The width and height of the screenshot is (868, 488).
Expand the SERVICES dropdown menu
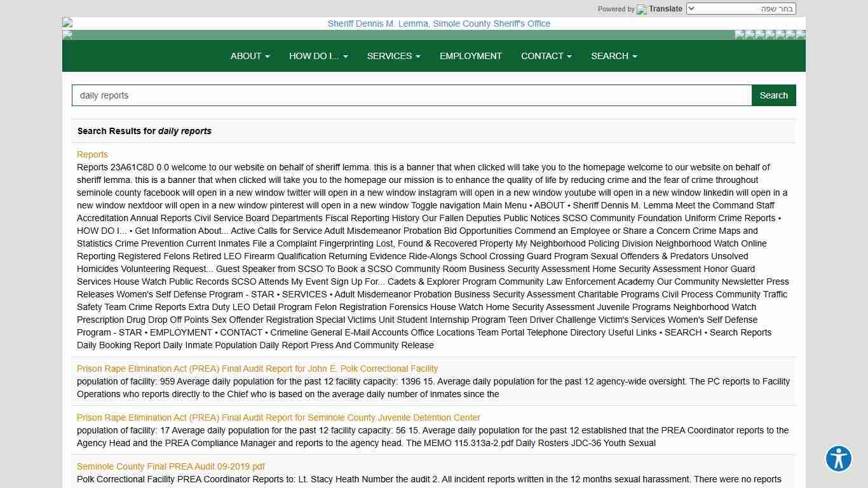pyautogui.click(x=393, y=56)
